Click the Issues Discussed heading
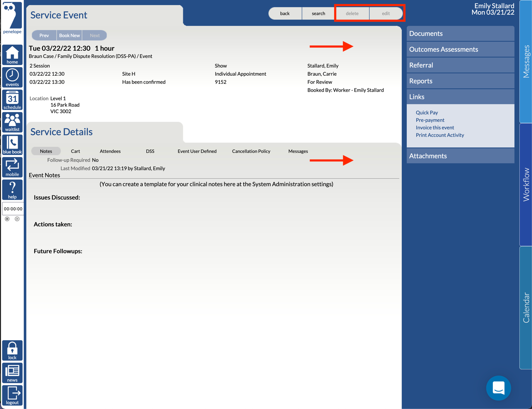532x409 pixels. pyautogui.click(x=57, y=198)
